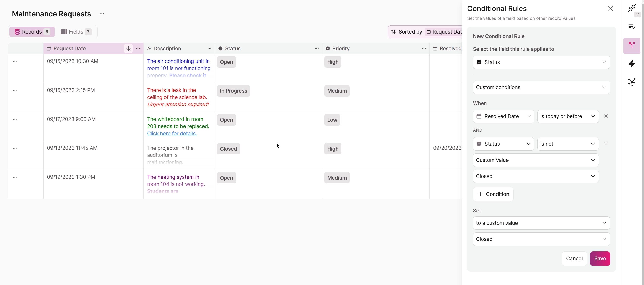Click the Records tab icon
Image resolution: width=644 pixels, height=285 pixels.
pyautogui.click(x=16, y=32)
